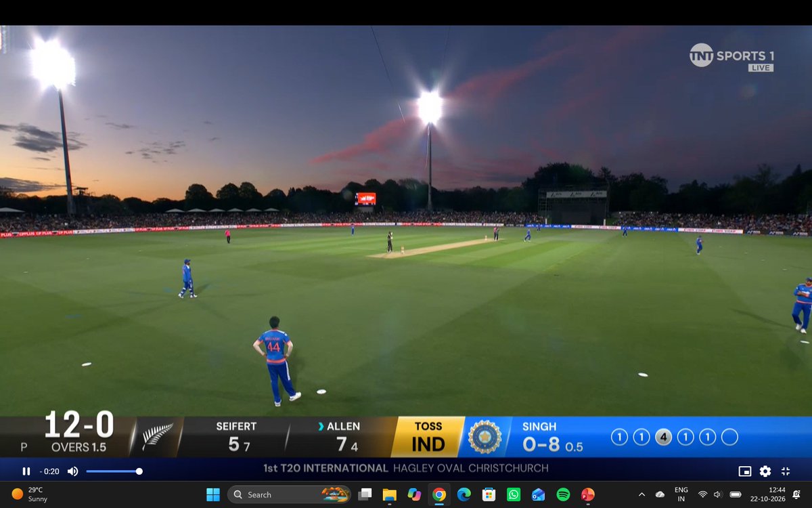
Task: Click the ALLEN batter name
Action: point(343,426)
